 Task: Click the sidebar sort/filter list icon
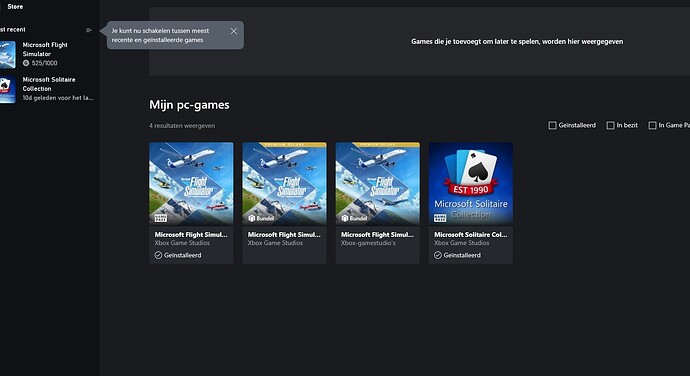point(89,30)
